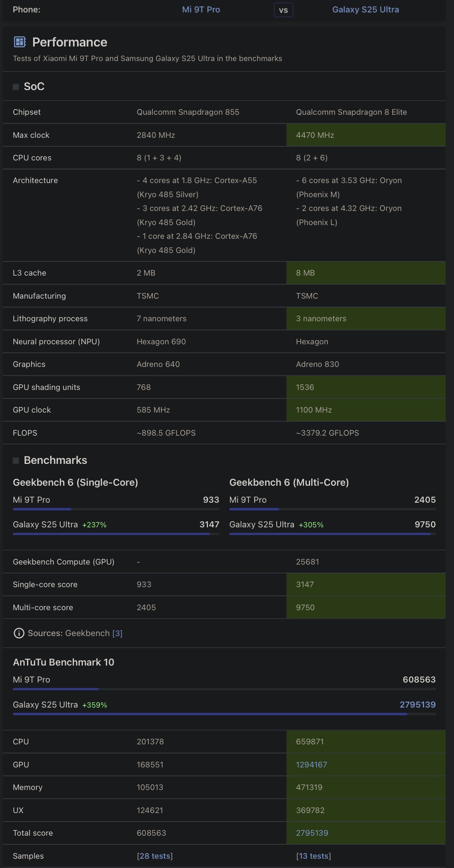Open the Galaxy S25 Ultra phone link
The image size is (454, 868).
[365, 10]
